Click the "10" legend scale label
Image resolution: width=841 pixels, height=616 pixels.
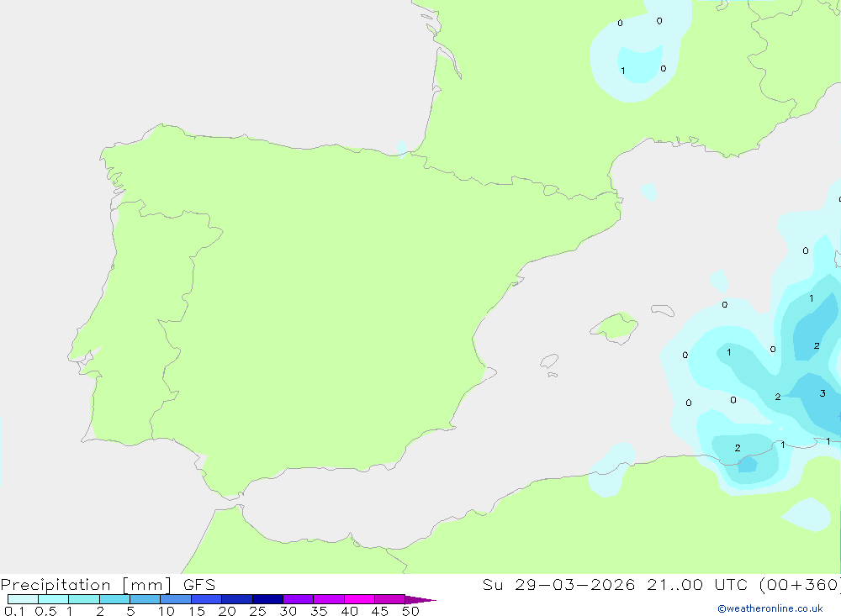(167, 611)
